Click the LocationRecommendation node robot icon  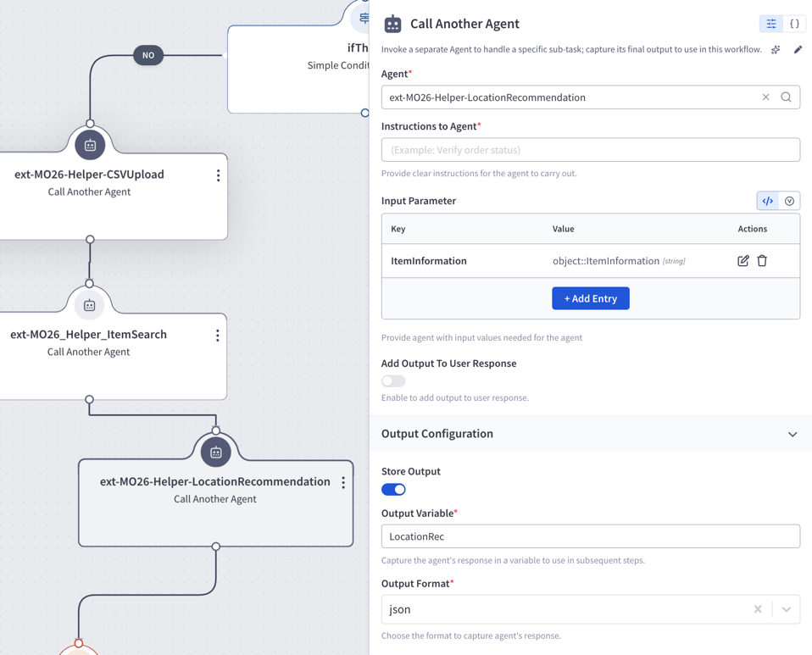click(x=216, y=452)
